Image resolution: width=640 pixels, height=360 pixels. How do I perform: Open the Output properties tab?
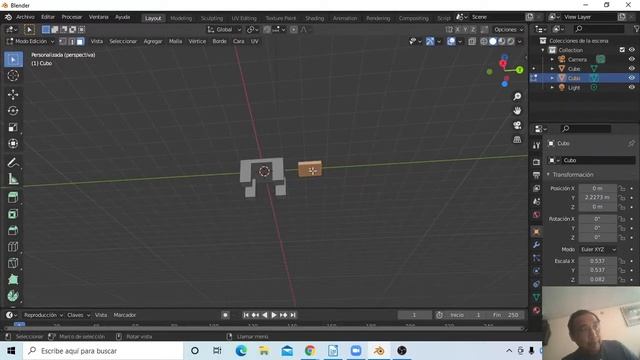point(536,175)
